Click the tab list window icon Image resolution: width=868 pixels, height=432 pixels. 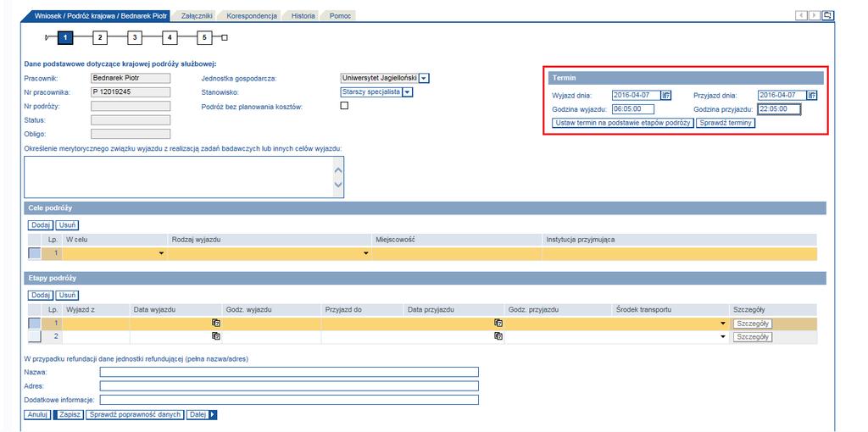tap(827, 15)
